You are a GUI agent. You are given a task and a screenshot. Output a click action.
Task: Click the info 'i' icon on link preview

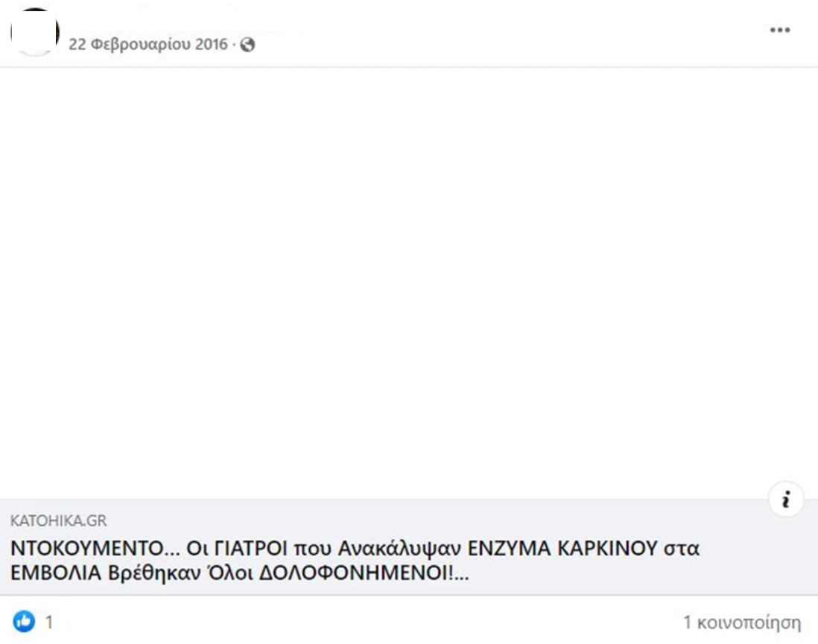(785, 500)
